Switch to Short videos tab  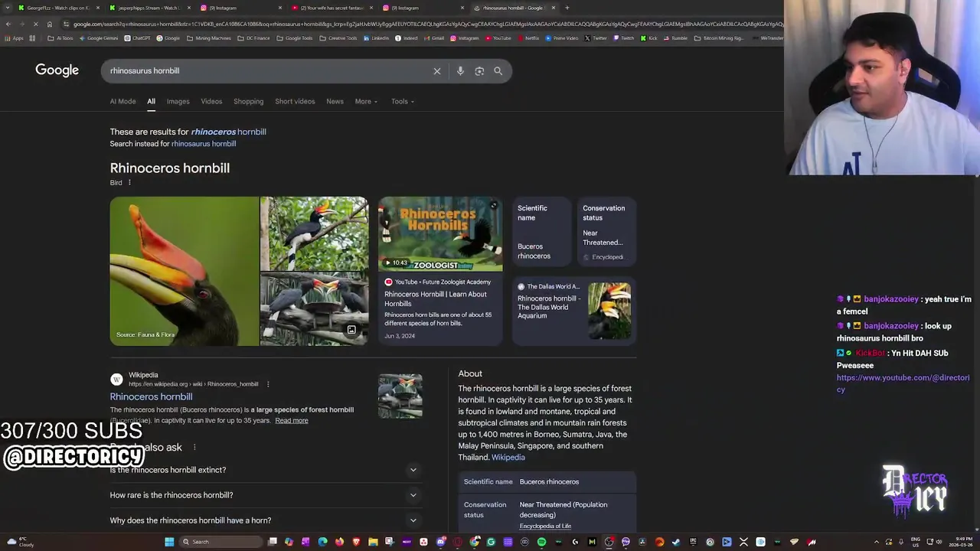[x=295, y=102]
